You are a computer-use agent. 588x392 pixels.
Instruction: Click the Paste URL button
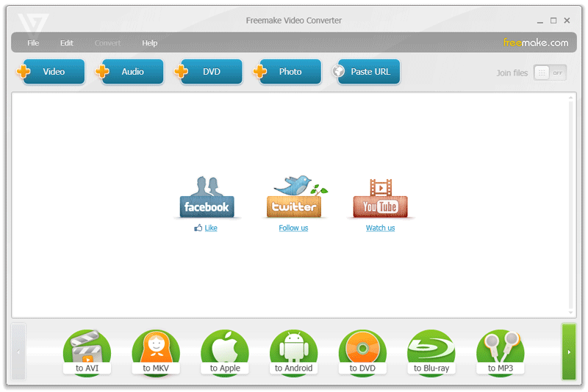366,71
